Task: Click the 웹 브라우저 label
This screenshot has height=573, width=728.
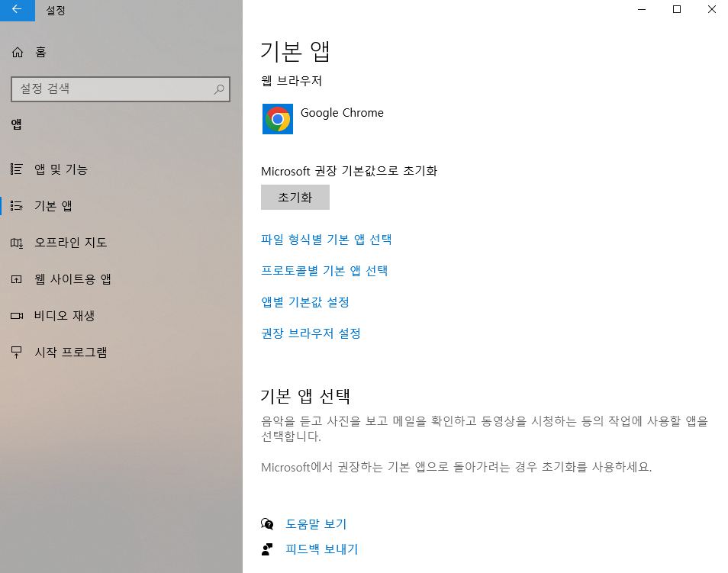Action: point(292,81)
